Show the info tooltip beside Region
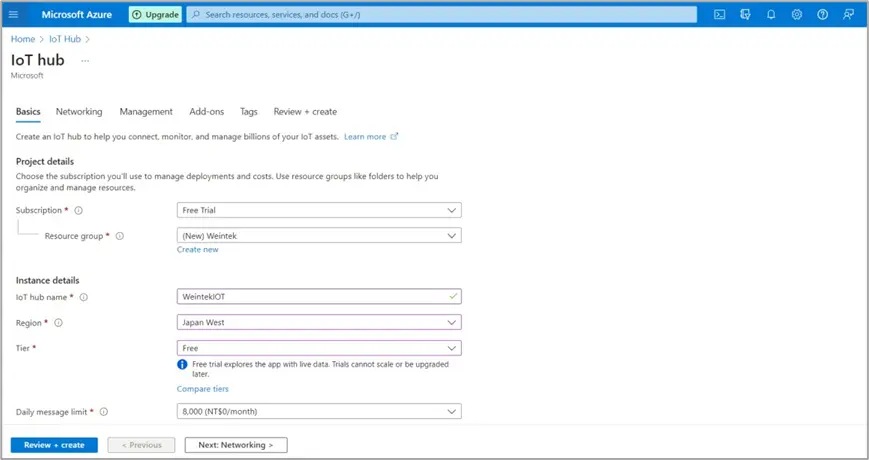 (x=58, y=323)
